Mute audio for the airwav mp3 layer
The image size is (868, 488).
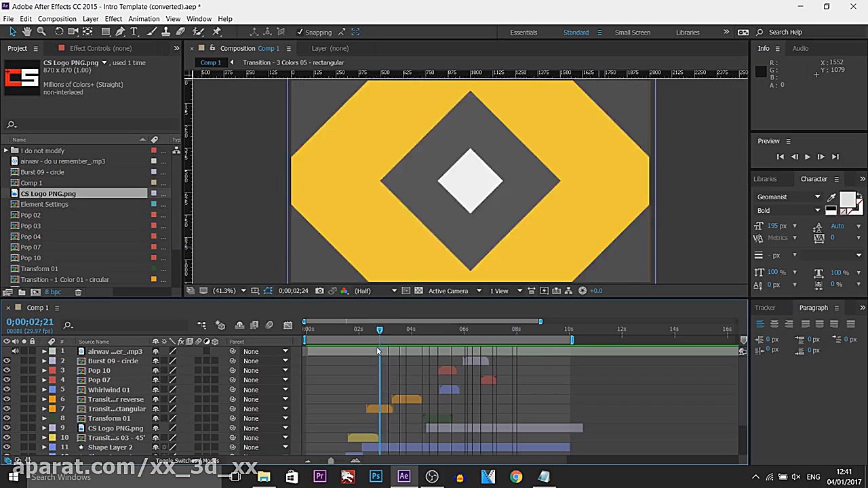click(x=16, y=351)
